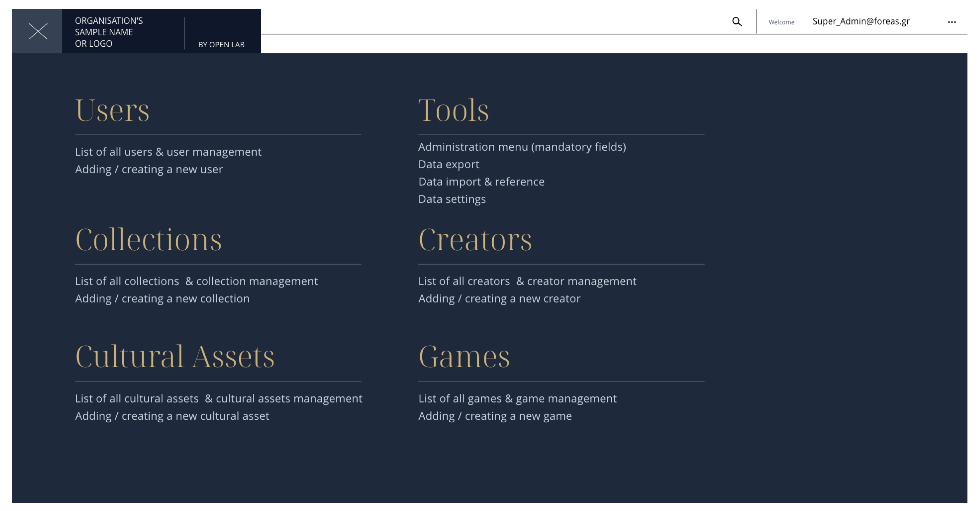
Task: Click the Super_Admin@foreas.gr username
Action: point(860,21)
